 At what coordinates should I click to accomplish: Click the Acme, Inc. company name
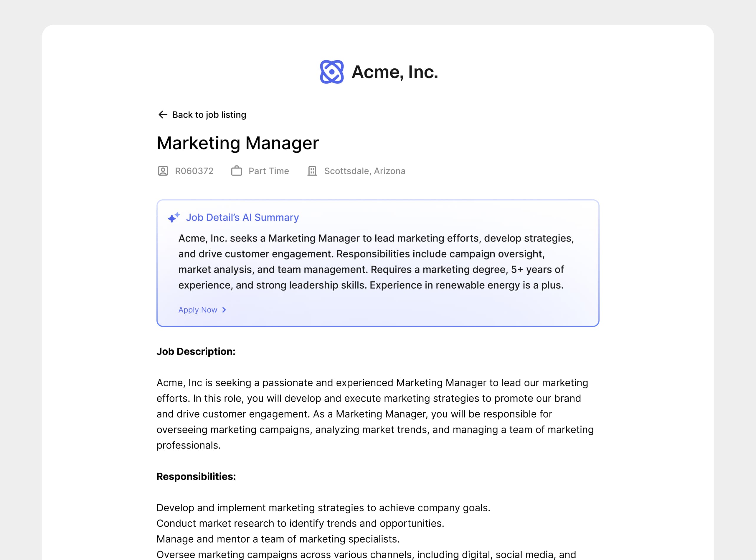(x=394, y=72)
